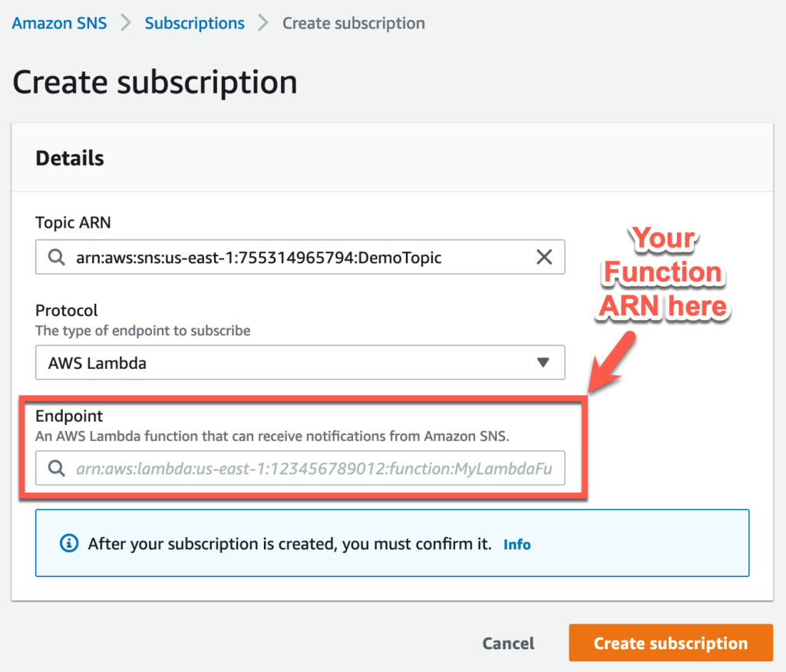Click the red arrow annotation pointing to Endpoint
Image resolution: width=786 pixels, height=672 pixels.
pos(612,362)
